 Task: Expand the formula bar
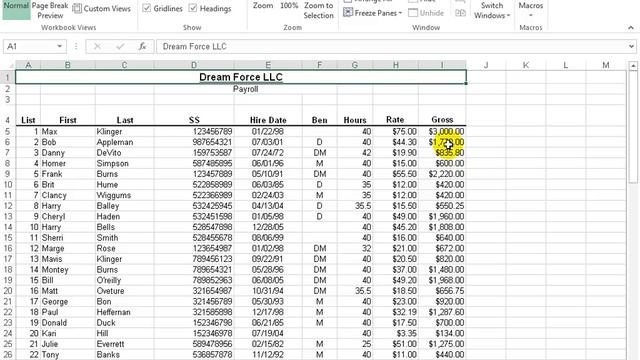(631, 47)
